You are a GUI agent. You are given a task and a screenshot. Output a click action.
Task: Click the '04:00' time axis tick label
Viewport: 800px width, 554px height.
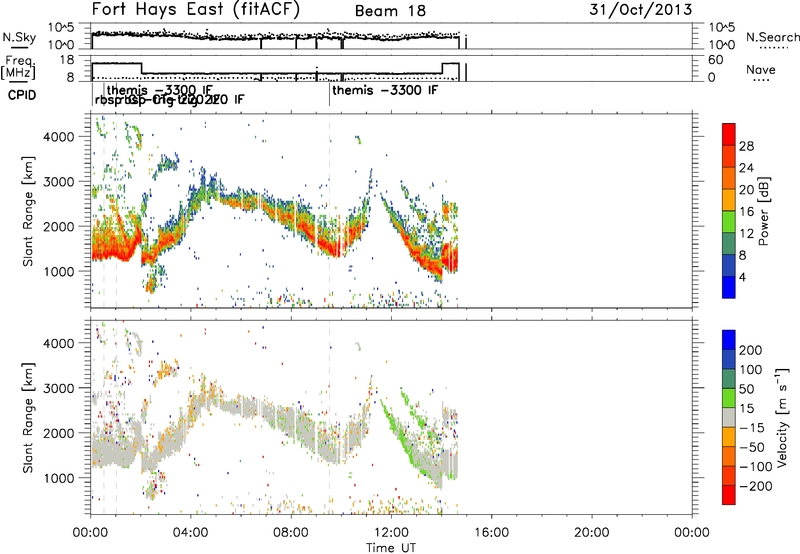point(191,533)
